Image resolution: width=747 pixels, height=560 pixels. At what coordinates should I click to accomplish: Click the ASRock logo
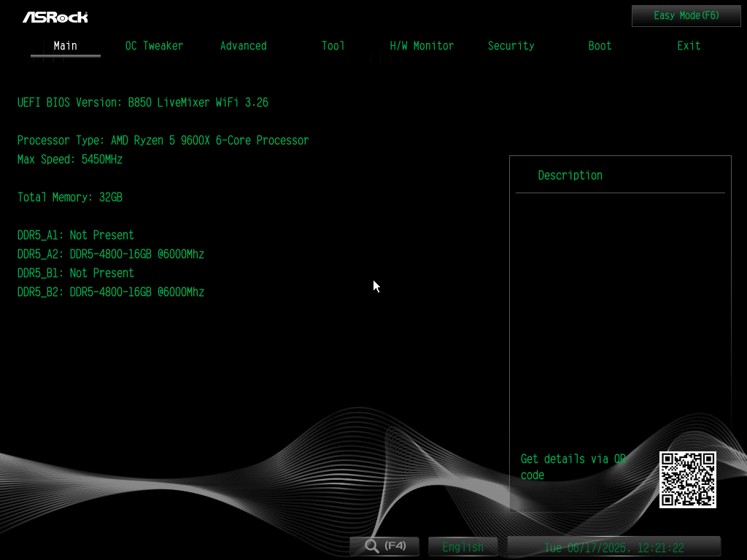tap(55, 17)
